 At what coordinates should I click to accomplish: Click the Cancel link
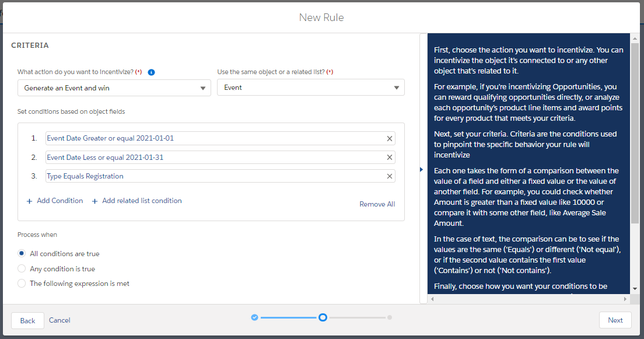pos(60,320)
